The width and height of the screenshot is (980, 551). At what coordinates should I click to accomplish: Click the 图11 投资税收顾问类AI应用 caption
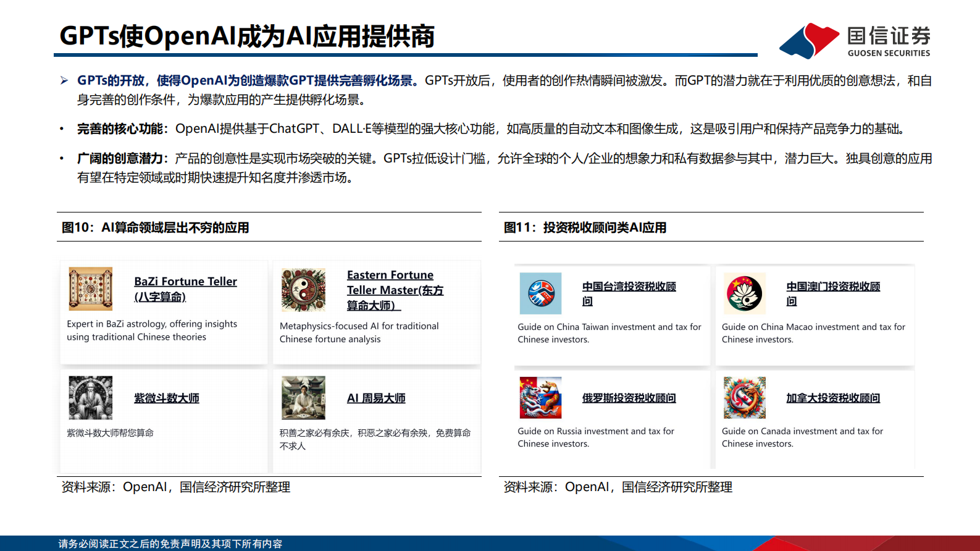(585, 227)
